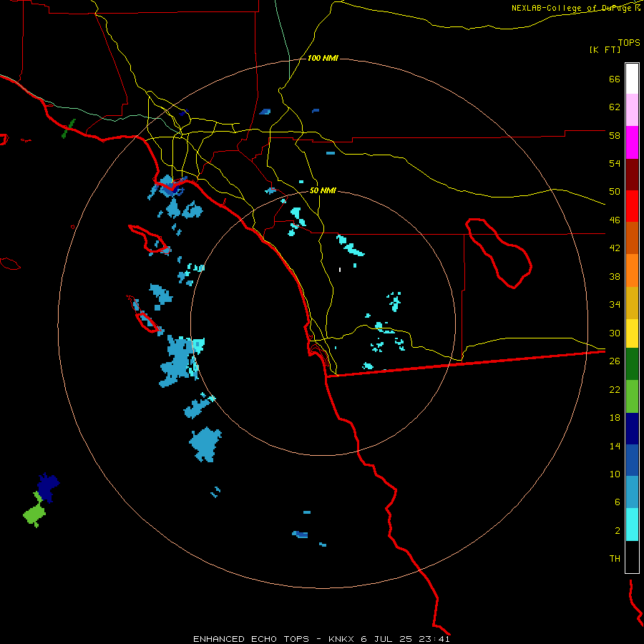The image size is (644, 644).
Task: Click the [K FT] units label
Action: [605, 49]
